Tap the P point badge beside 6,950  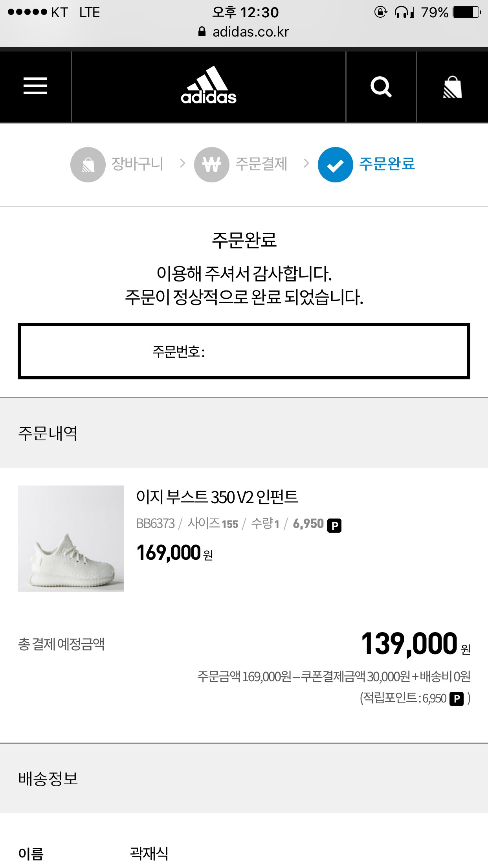tap(334, 526)
